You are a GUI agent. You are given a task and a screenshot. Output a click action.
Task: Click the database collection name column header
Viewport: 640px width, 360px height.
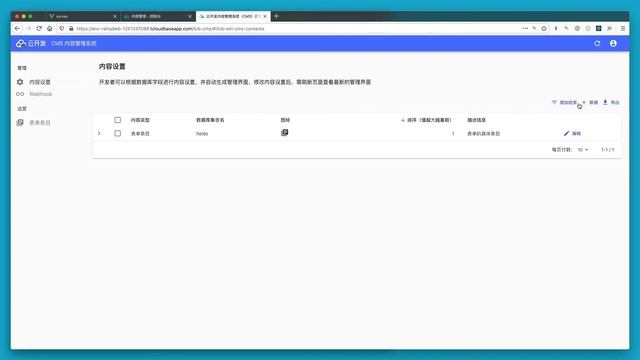[x=210, y=120]
